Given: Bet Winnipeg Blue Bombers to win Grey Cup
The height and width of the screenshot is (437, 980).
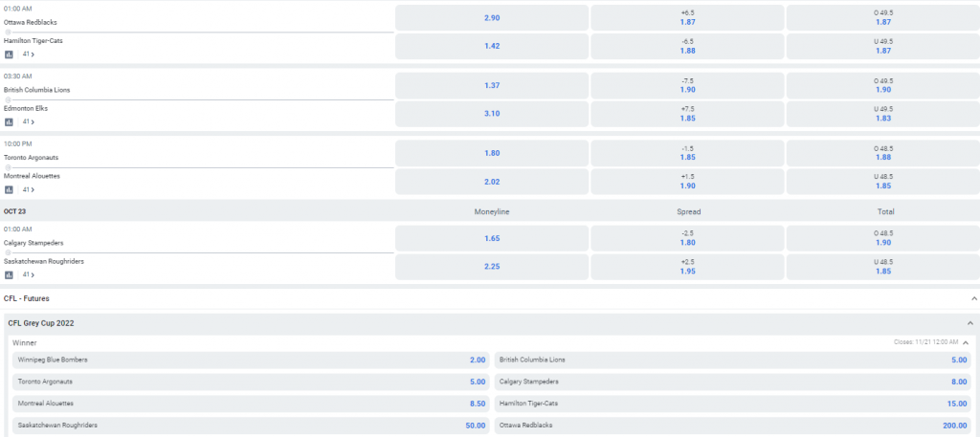Looking at the screenshot, I should point(251,361).
